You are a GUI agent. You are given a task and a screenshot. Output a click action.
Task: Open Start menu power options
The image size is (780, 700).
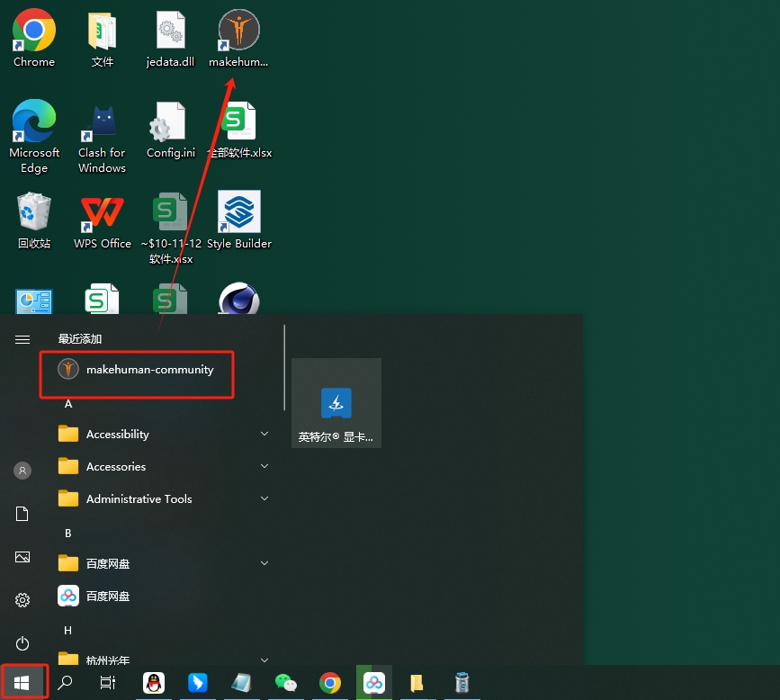tap(22, 644)
